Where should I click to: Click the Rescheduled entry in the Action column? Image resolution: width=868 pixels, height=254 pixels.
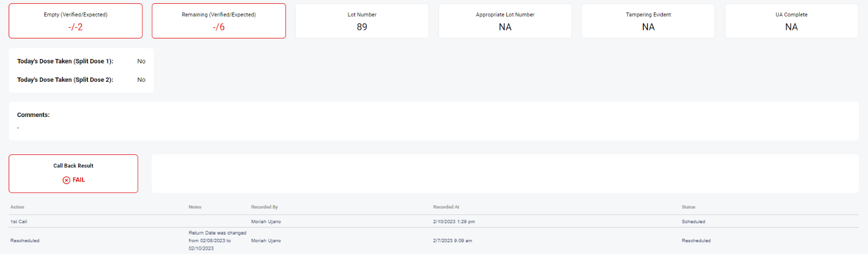point(25,240)
